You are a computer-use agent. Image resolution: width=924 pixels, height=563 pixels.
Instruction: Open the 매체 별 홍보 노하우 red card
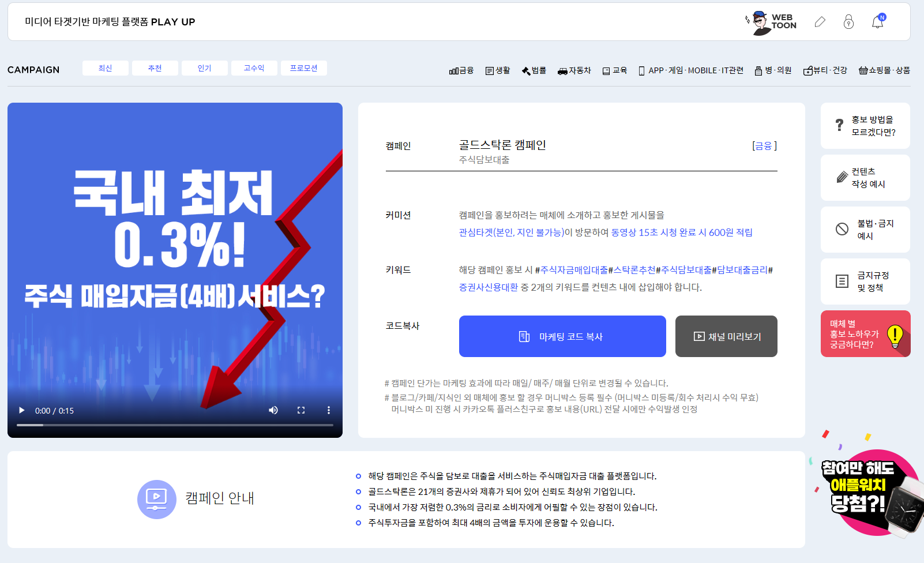865,334
